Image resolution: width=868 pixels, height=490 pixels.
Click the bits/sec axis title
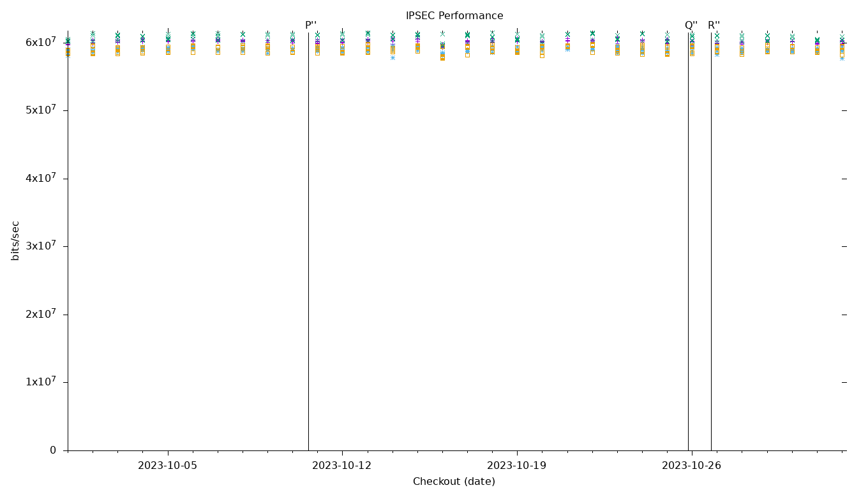pyautogui.click(x=15, y=241)
